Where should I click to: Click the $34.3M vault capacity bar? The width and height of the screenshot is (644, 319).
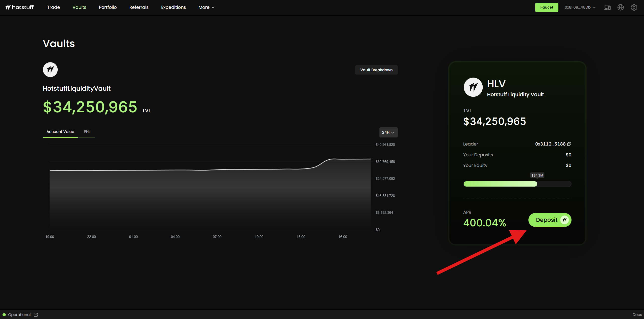coord(517,184)
